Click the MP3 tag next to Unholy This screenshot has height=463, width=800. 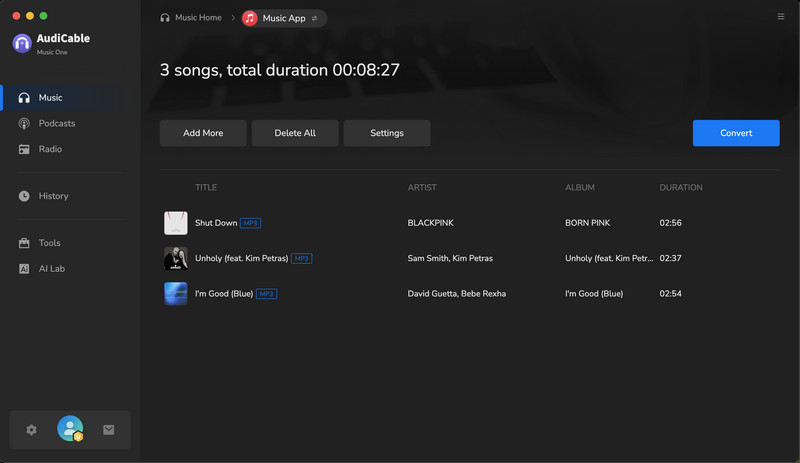302,258
